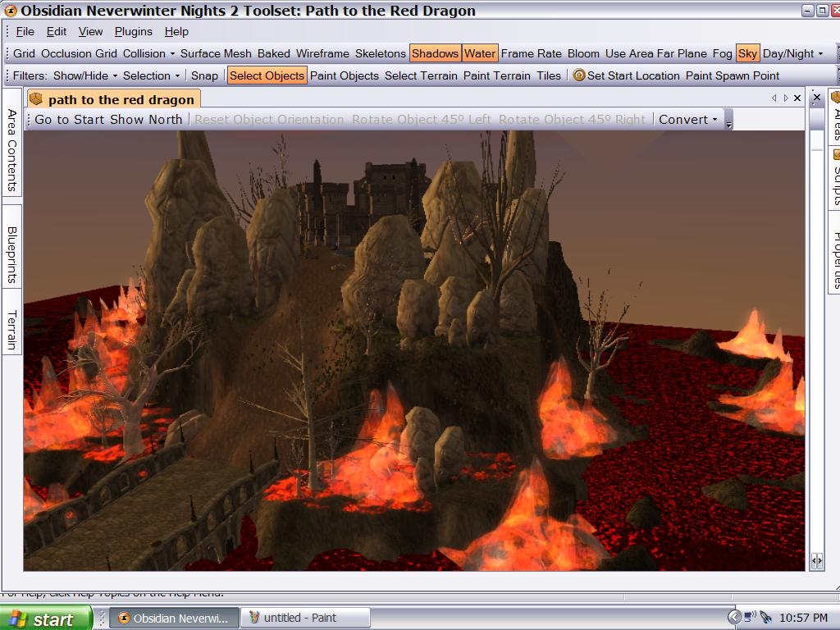Toggle the Water rendering option

click(480, 53)
